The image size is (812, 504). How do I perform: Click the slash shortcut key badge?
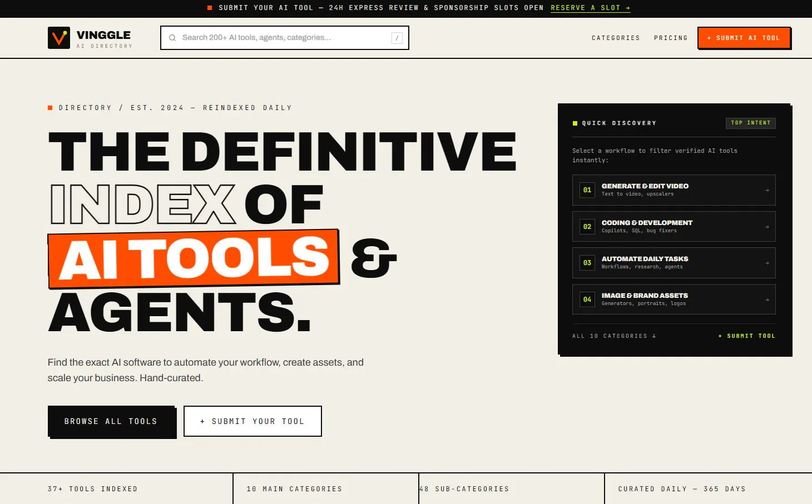click(397, 38)
